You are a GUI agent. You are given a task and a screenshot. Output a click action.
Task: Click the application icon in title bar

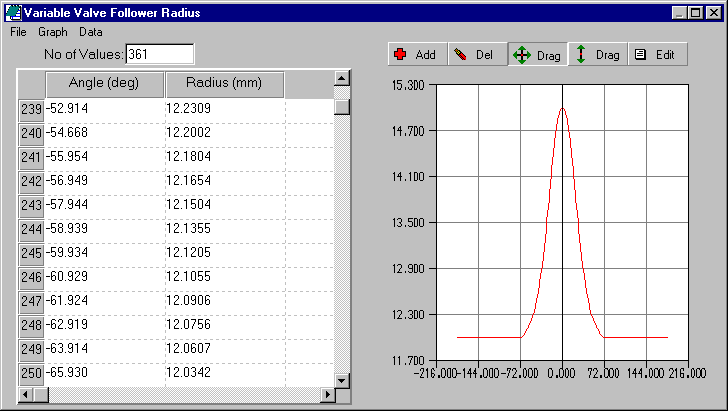click(x=13, y=13)
